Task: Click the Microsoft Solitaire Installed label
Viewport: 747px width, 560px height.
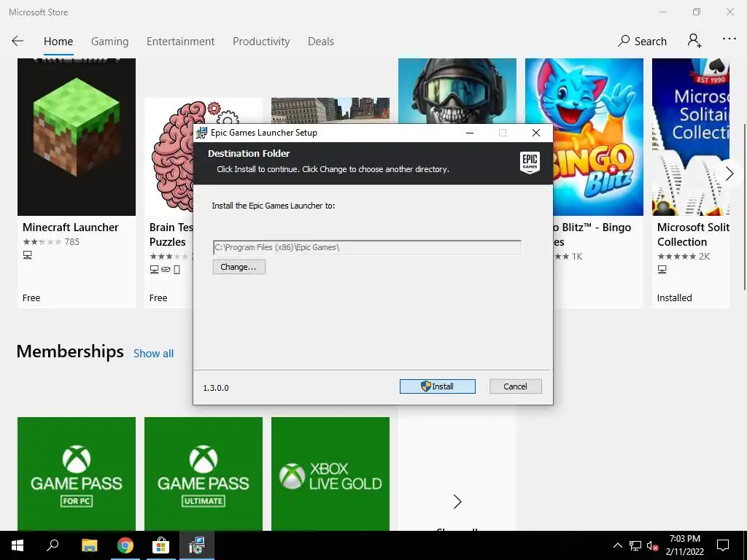Action: click(x=674, y=298)
